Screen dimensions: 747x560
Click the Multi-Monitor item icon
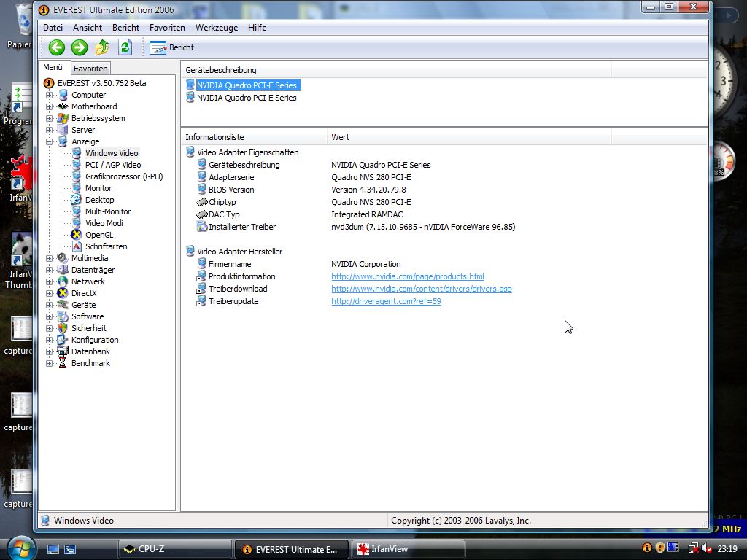[x=76, y=211]
